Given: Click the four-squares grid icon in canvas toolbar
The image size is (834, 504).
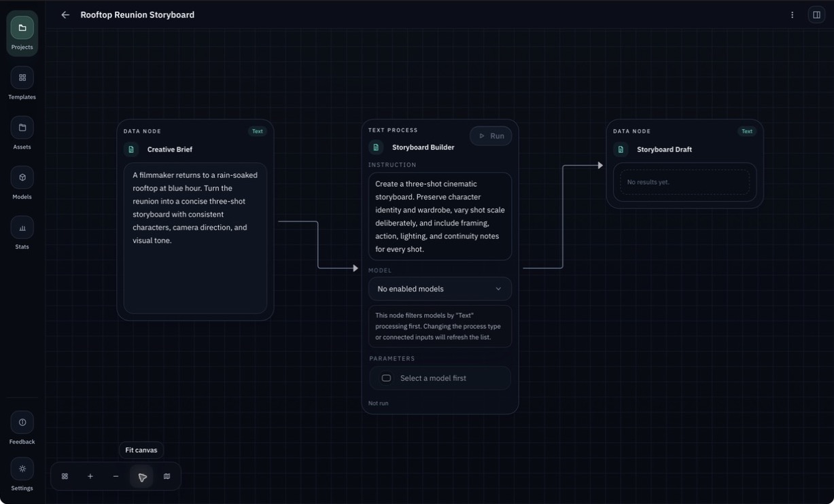Looking at the screenshot, I should 65,476.
